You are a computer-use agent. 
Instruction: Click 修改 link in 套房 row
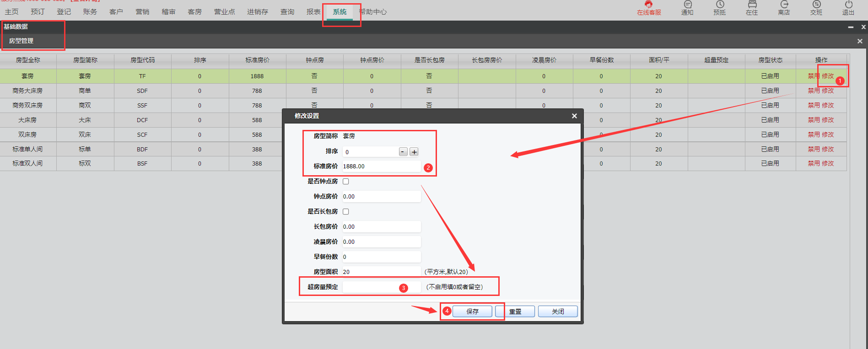click(x=828, y=76)
